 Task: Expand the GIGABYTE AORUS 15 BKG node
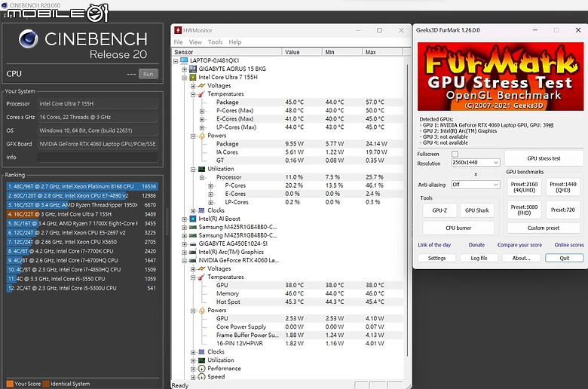[184, 69]
